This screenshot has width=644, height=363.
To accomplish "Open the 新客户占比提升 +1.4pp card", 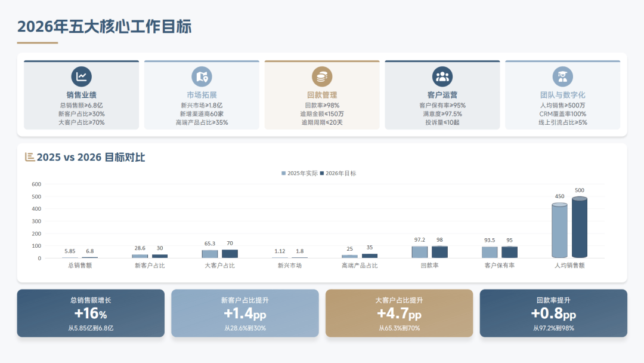I will tap(244, 313).
